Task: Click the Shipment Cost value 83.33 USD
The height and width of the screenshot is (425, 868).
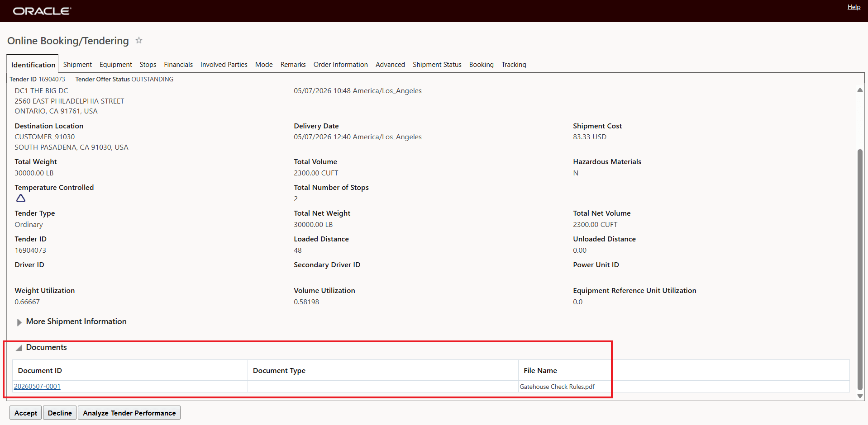Action: pyautogui.click(x=590, y=137)
